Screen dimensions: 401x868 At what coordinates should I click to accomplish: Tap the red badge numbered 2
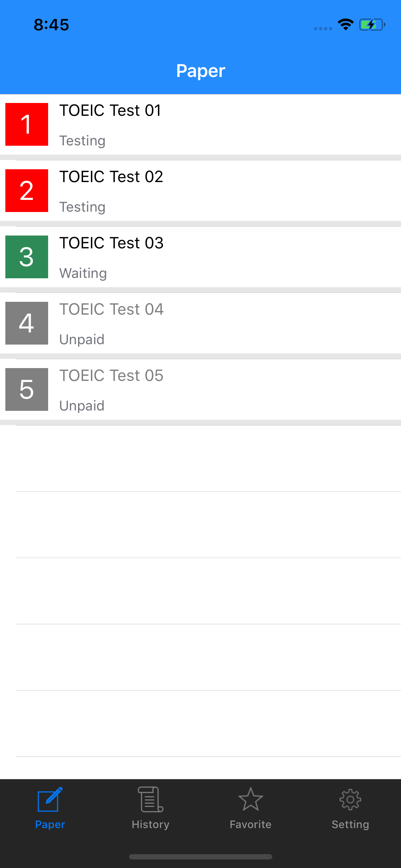26,191
